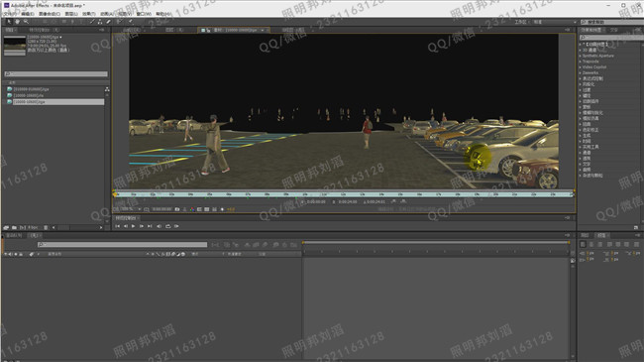Viewport: 644px width, 362px height.
Task: Toggle transparency grid below viewer
Action: (207, 209)
